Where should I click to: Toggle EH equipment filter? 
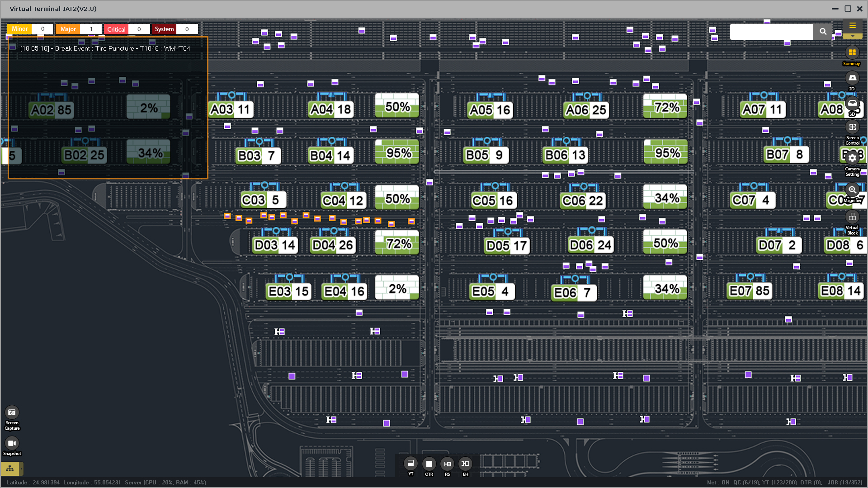coord(465,464)
